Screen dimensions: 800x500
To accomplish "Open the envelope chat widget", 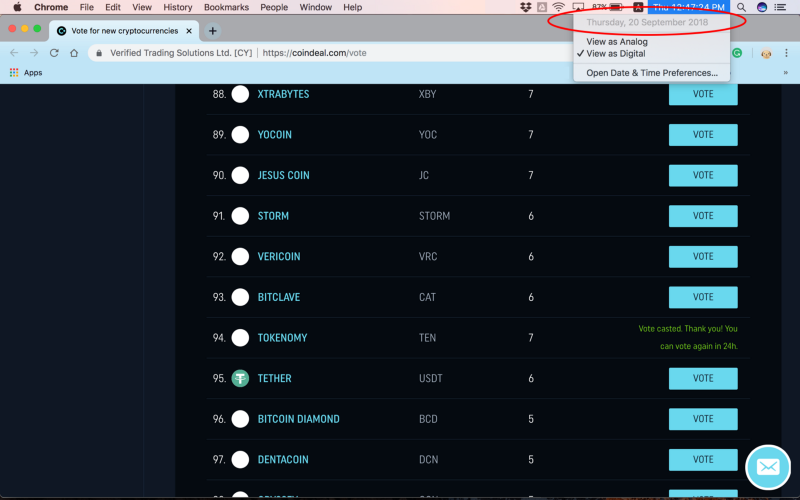I will coord(768,467).
